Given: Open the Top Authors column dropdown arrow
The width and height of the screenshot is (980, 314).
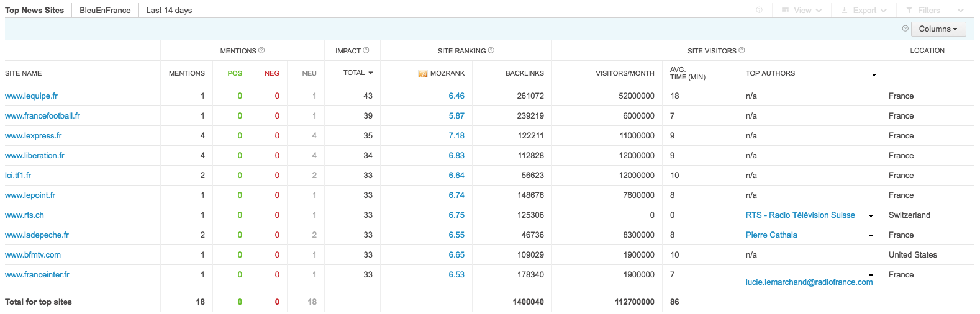Looking at the screenshot, I should (874, 75).
